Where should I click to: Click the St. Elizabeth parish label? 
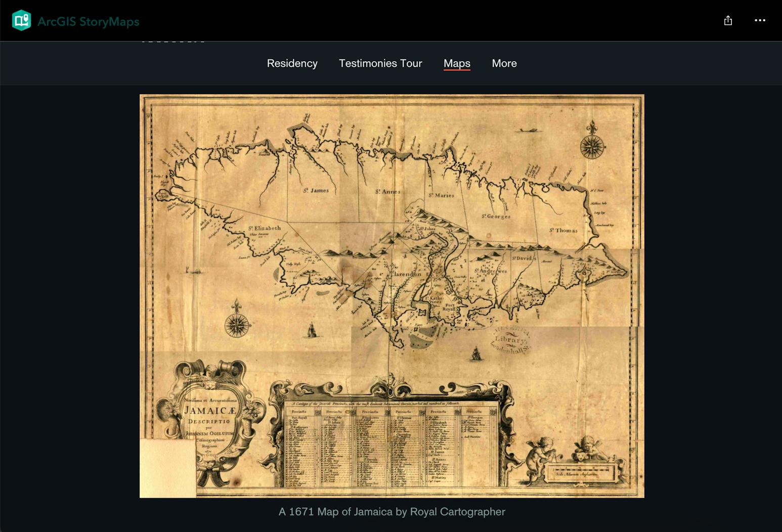(x=265, y=229)
